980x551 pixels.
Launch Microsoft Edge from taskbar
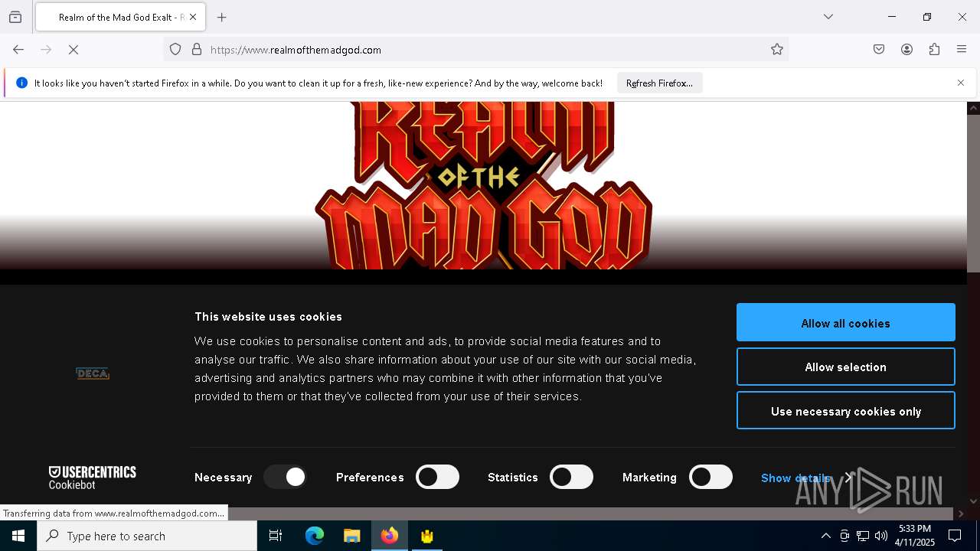pyautogui.click(x=315, y=536)
